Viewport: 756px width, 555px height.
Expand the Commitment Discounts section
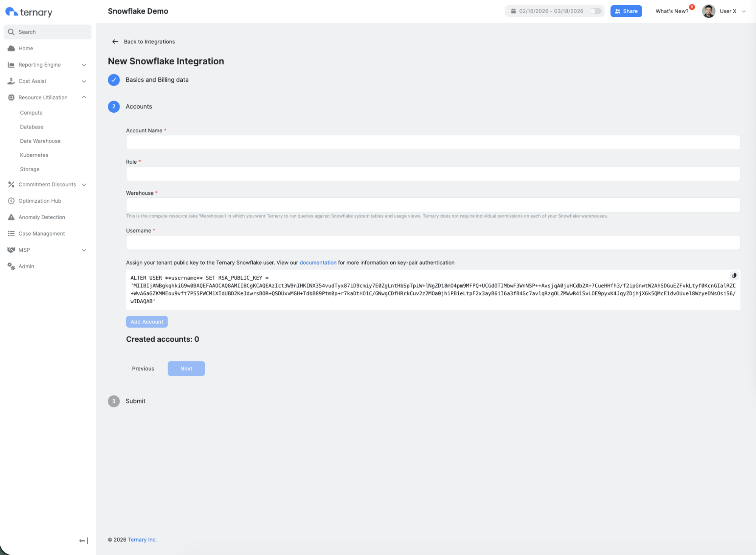[x=84, y=184]
